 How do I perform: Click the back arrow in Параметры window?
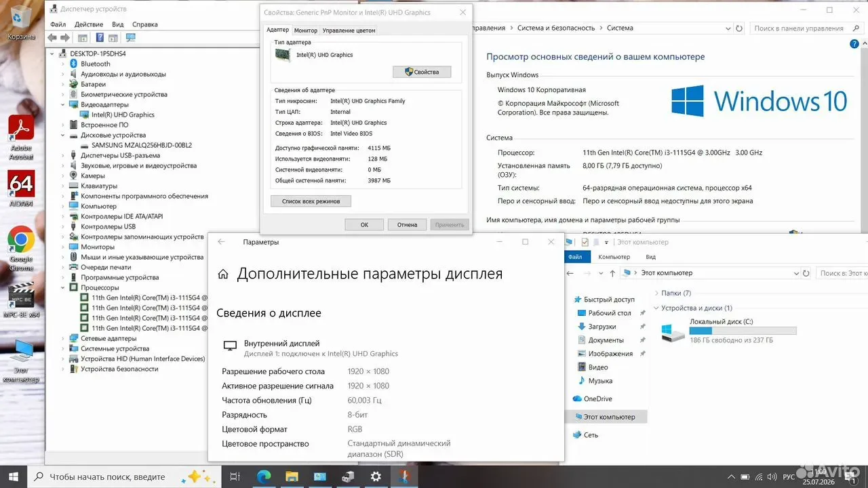(221, 242)
